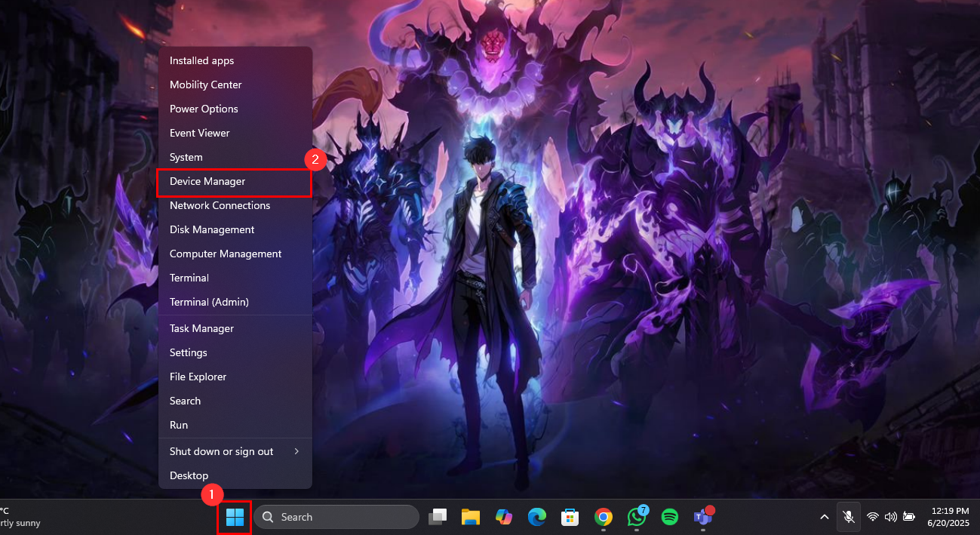Open Task View from the taskbar

(438, 517)
